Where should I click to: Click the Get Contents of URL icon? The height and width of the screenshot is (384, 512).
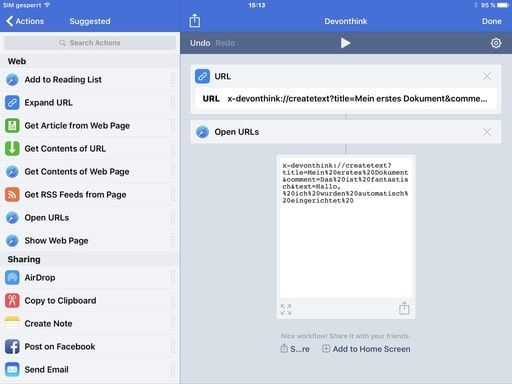point(12,148)
